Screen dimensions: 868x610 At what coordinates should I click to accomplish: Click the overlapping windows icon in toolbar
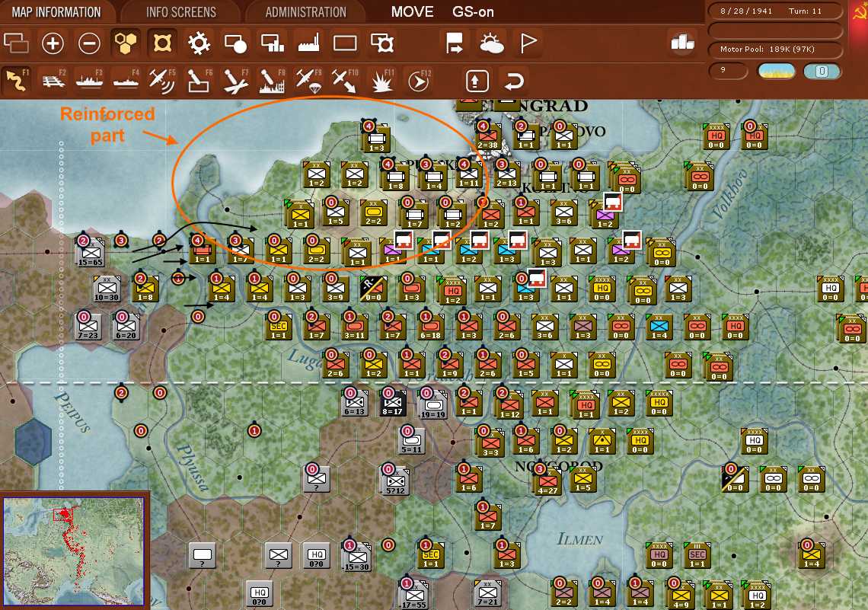point(16,43)
